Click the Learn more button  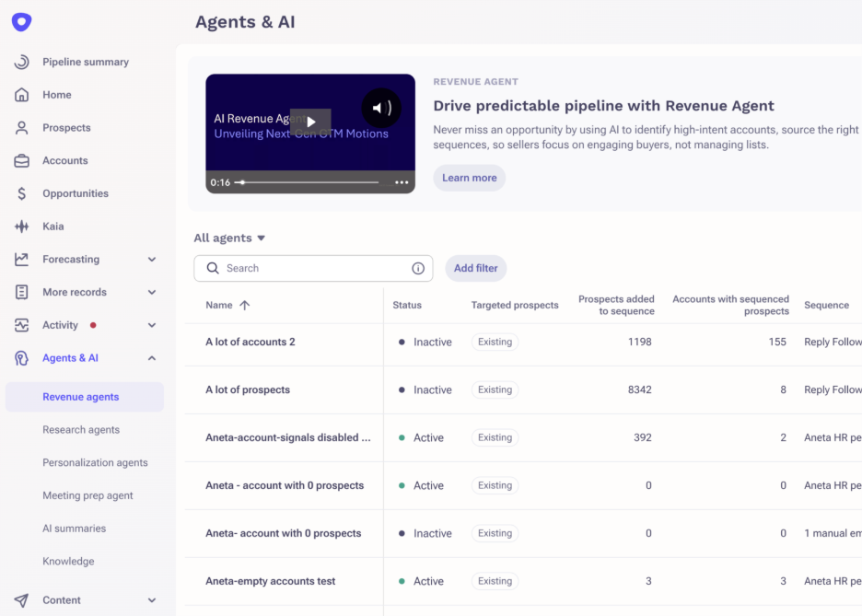[x=470, y=178]
